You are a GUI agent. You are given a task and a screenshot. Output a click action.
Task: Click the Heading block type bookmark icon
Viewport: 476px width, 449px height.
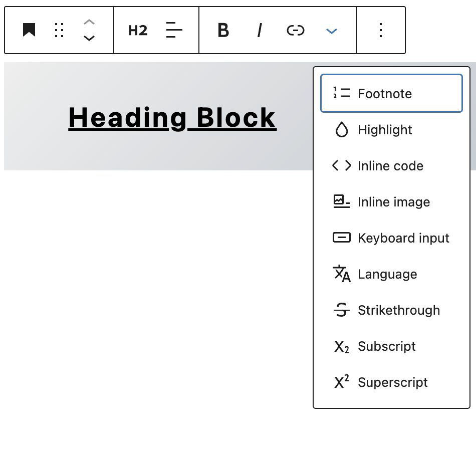click(29, 30)
